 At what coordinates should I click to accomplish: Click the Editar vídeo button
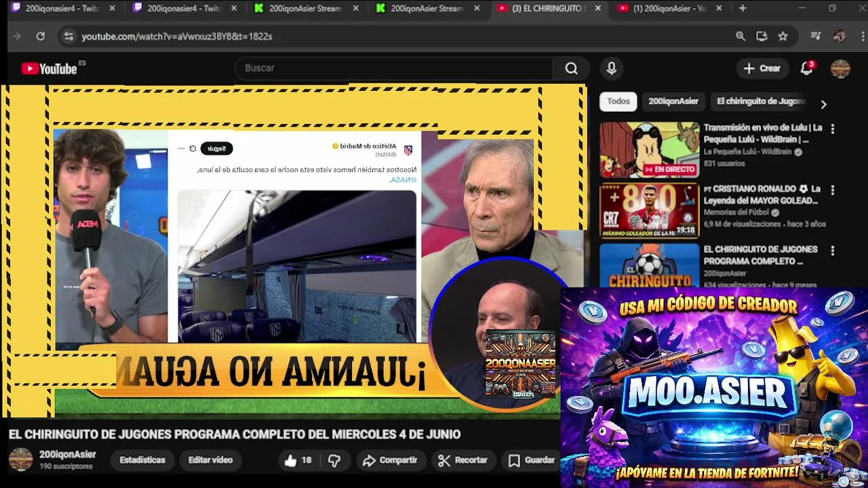click(210, 460)
